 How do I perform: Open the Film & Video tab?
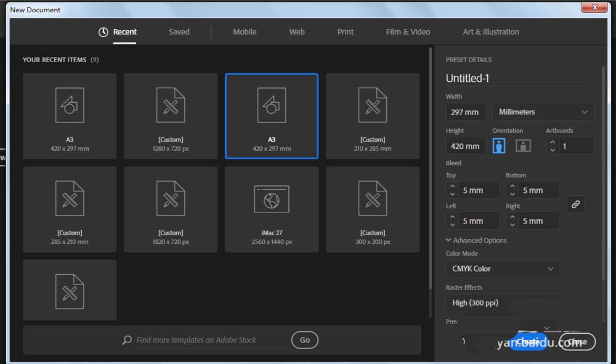pos(408,32)
